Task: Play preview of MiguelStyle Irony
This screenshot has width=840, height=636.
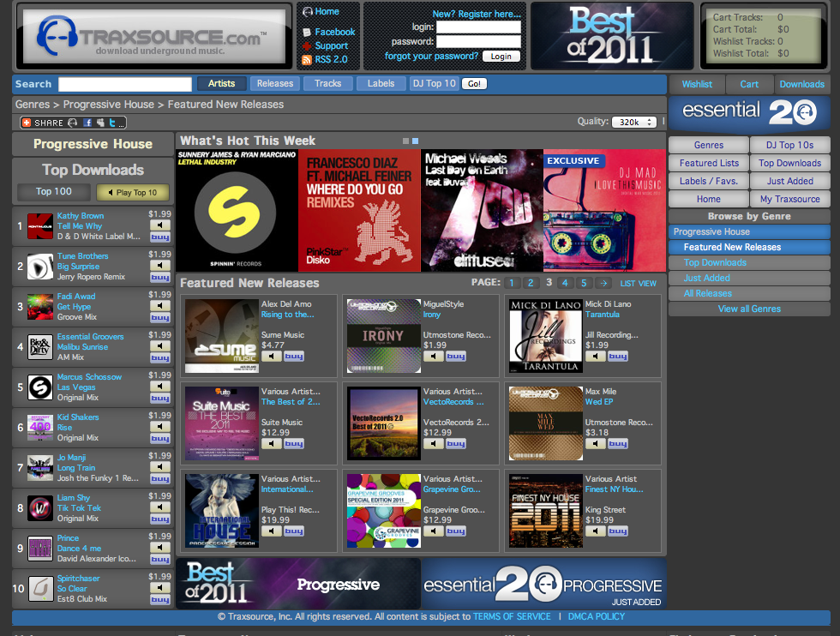Action: click(434, 357)
